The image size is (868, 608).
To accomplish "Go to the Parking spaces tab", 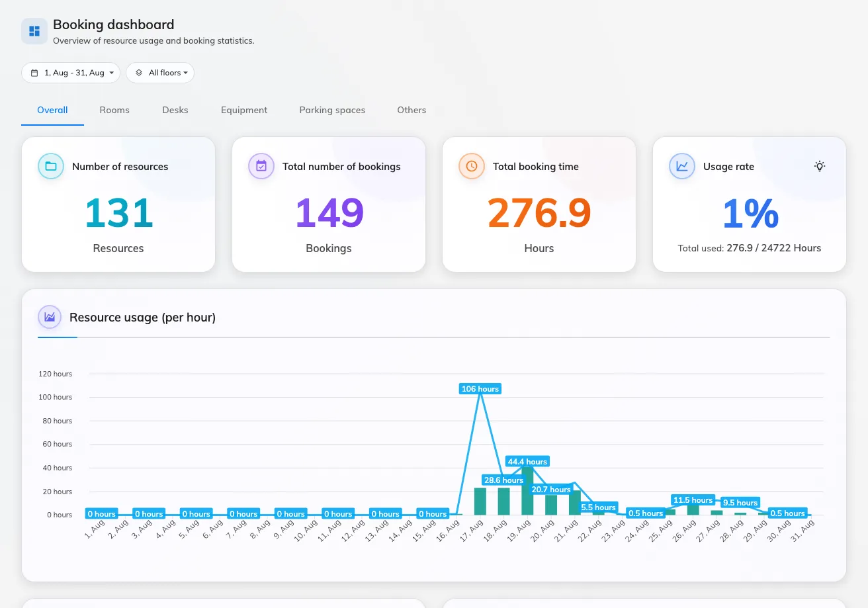I will [332, 110].
